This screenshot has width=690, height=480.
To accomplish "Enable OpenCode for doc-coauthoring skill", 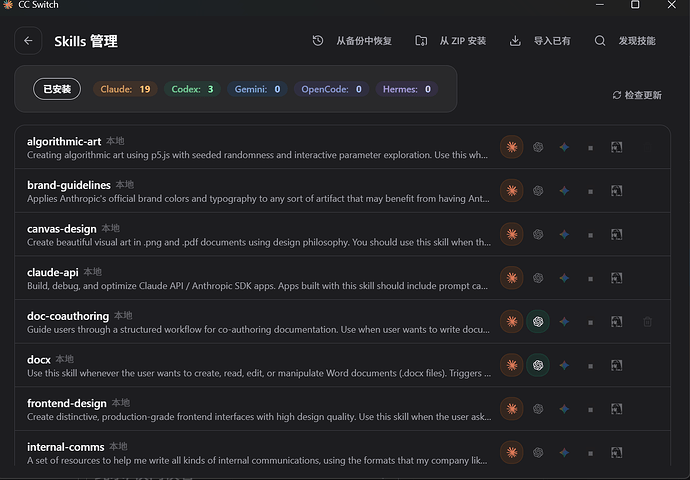I will 591,322.
